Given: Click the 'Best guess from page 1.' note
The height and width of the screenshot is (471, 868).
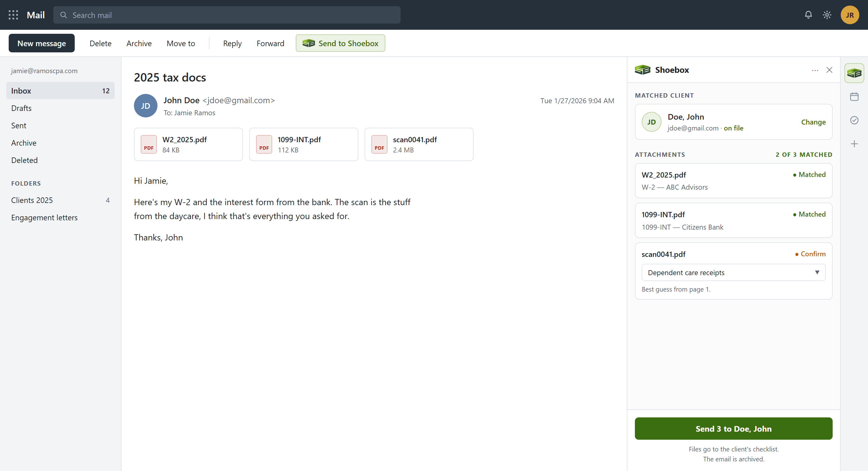Looking at the screenshot, I should click(x=675, y=289).
